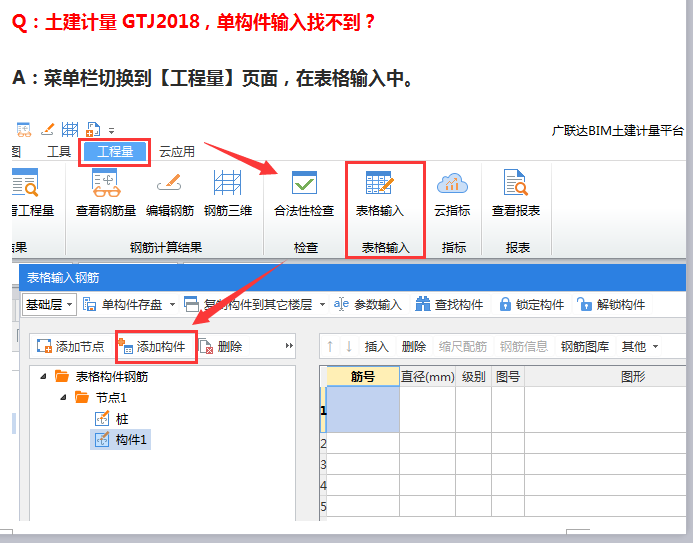The width and height of the screenshot is (693, 543).
Task: Click 添加构件 button
Action: [152, 346]
